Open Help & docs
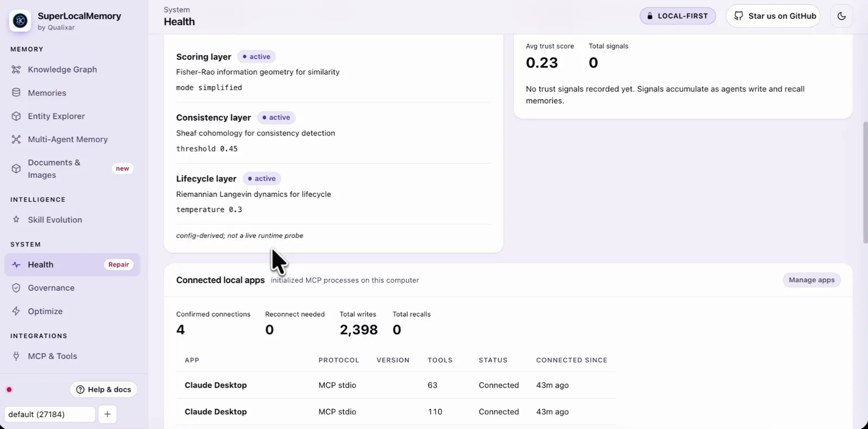The width and height of the screenshot is (868, 429). [x=104, y=389]
